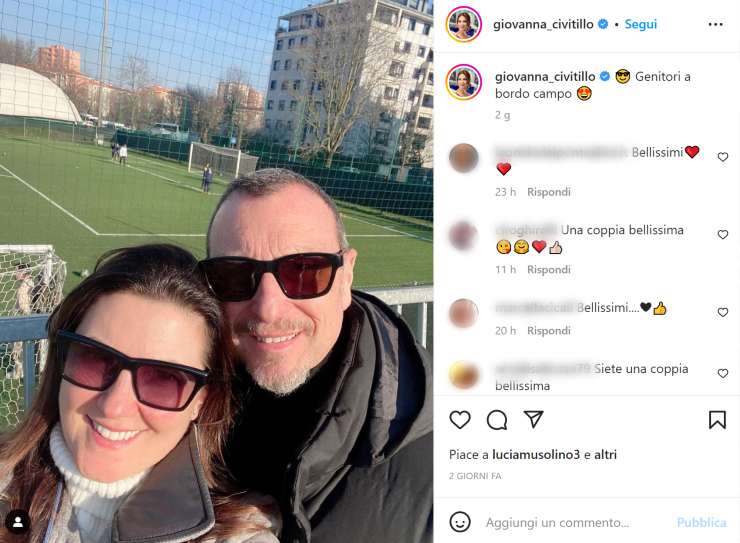The height and width of the screenshot is (543, 740).
Task: Save the post with the bookmark icon
Action: [717, 419]
